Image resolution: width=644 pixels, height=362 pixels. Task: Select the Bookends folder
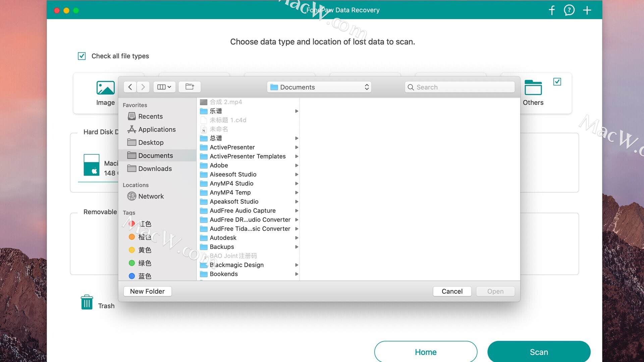click(248, 274)
